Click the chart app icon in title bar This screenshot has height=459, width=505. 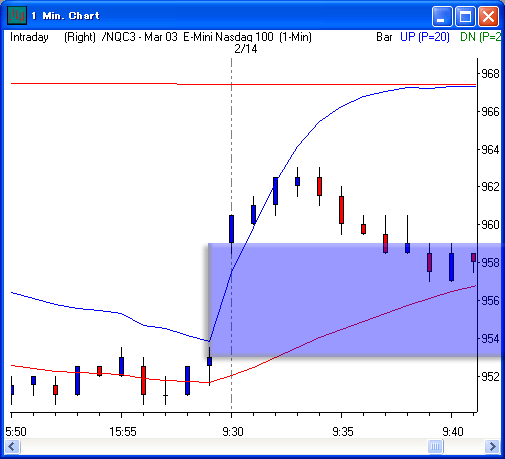pyautogui.click(x=17, y=15)
